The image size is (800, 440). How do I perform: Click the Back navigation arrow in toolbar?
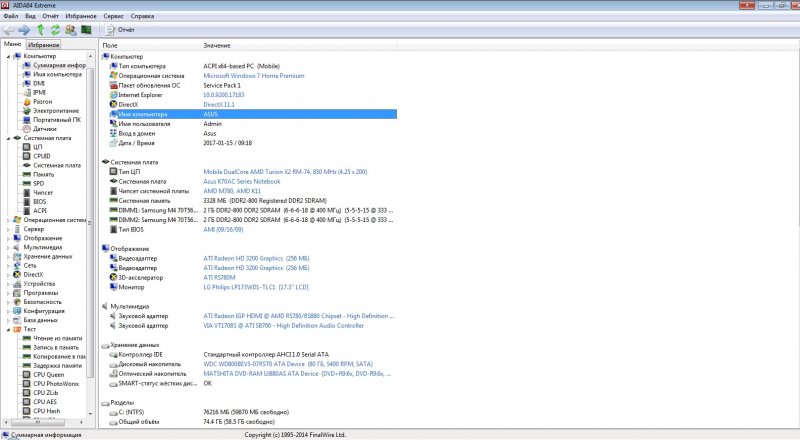pos(9,30)
